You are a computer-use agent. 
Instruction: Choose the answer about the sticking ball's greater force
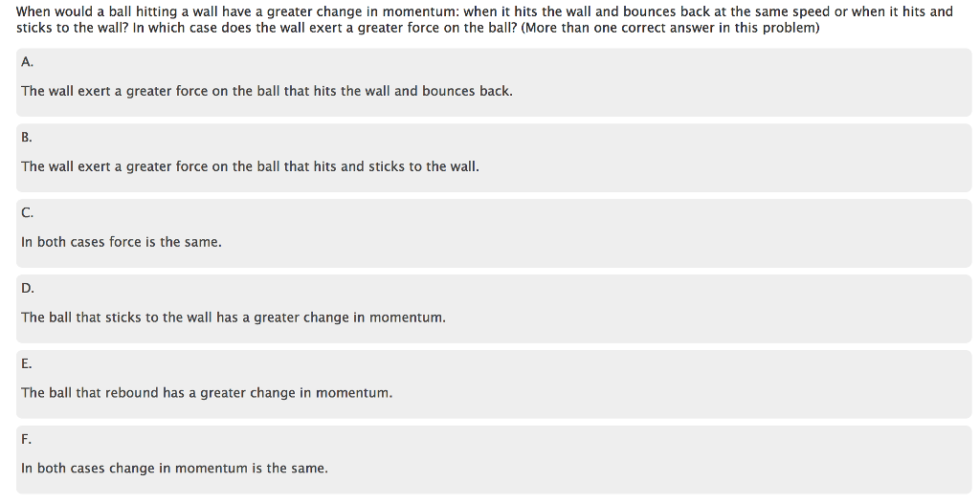tap(250, 166)
